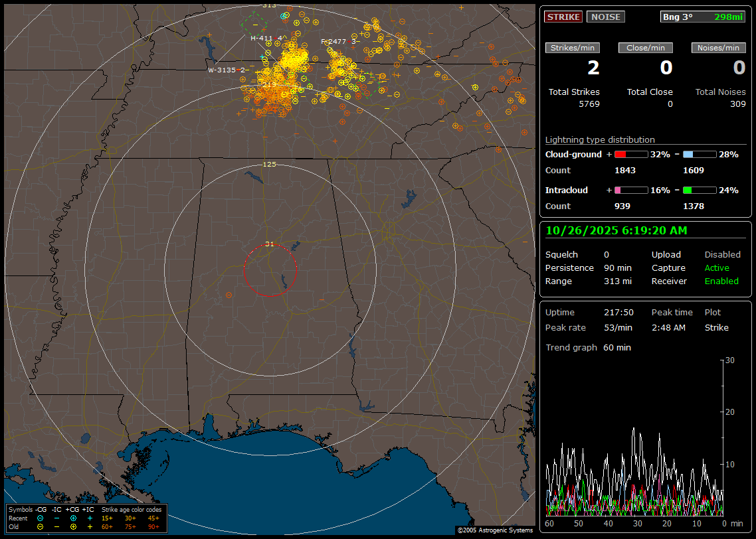Click the red positive cloud-ground percentage bar

point(630,155)
